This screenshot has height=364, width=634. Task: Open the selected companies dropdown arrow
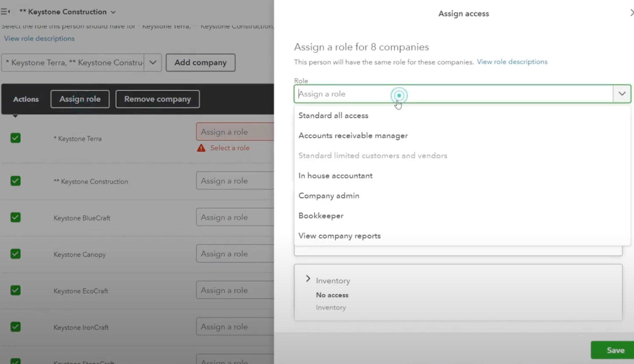[153, 62]
